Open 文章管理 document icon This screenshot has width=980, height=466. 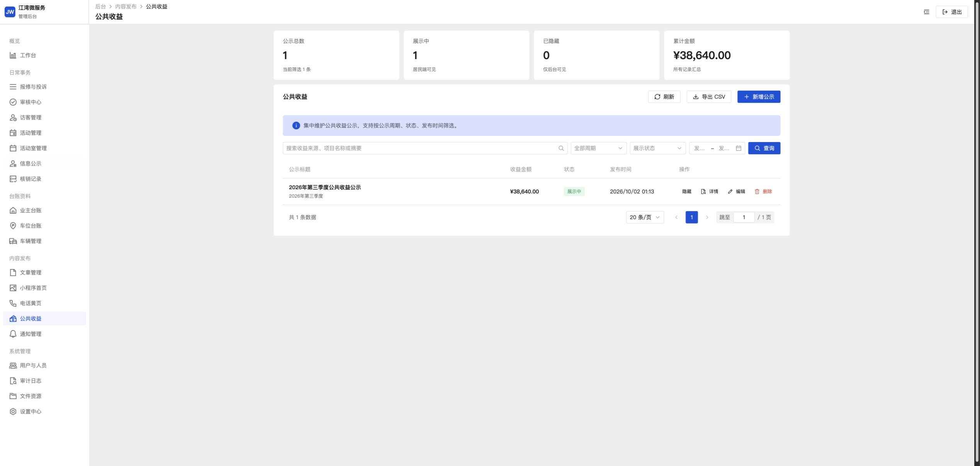point(13,273)
